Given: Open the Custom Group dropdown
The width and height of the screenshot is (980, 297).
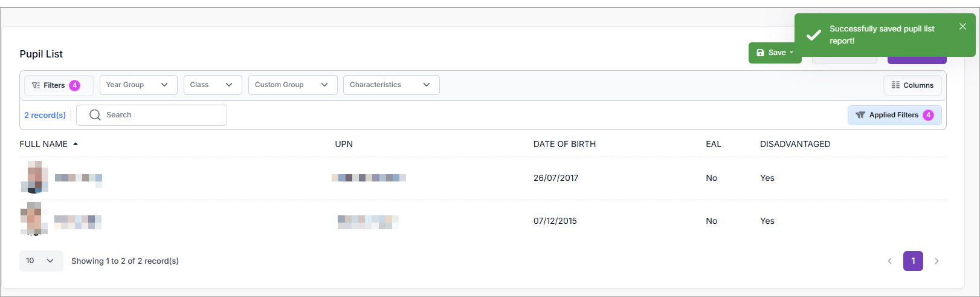Looking at the screenshot, I should [x=292, y=85].
